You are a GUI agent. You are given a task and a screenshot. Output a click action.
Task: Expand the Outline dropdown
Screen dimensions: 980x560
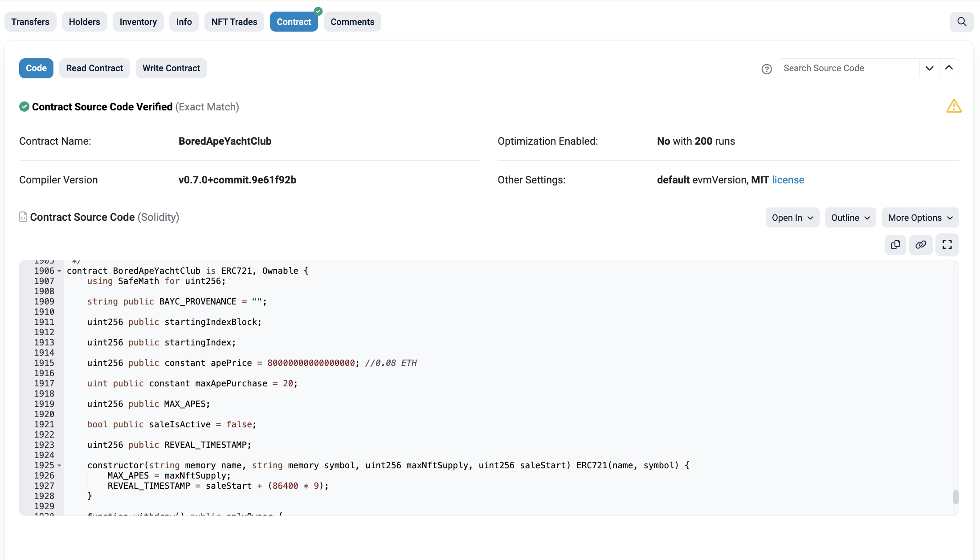click(x=850, y=218)
